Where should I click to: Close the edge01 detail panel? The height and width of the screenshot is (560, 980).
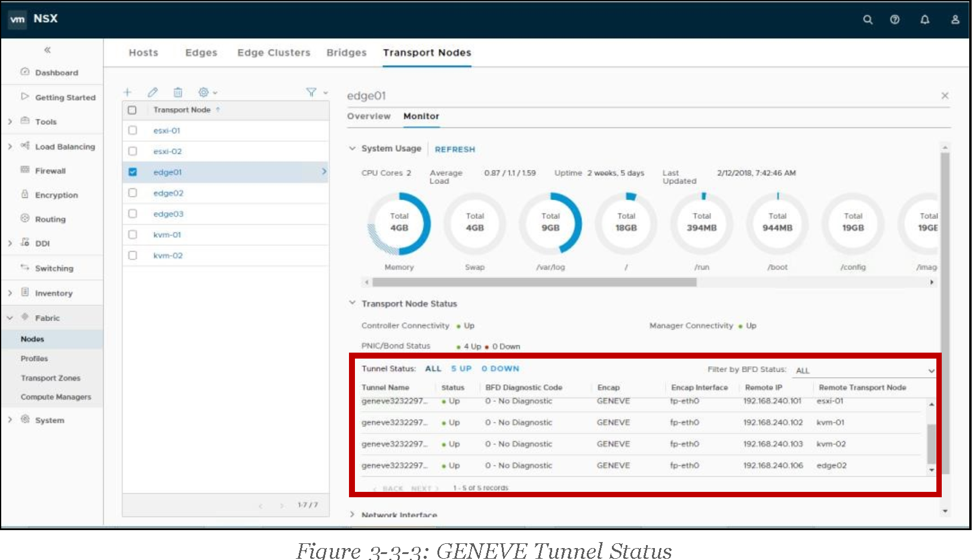(x=945, y=96)
